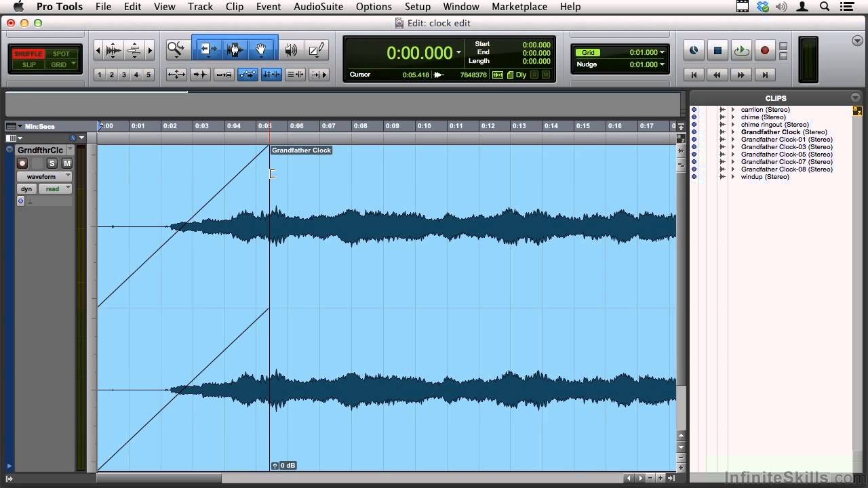Select the Selector tool
868x488 pixels.
235,49
